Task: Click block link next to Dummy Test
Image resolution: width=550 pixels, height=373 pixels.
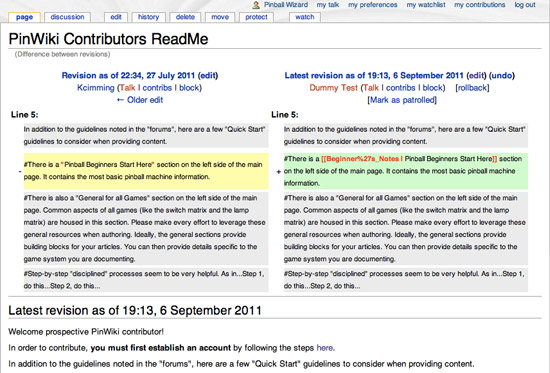Action: point(432,88)
